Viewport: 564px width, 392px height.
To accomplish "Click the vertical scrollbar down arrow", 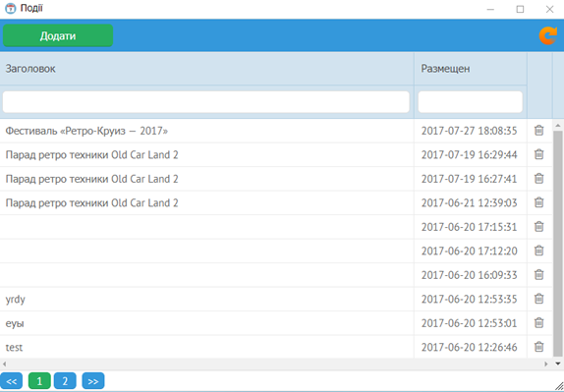I will pos(558,364).
